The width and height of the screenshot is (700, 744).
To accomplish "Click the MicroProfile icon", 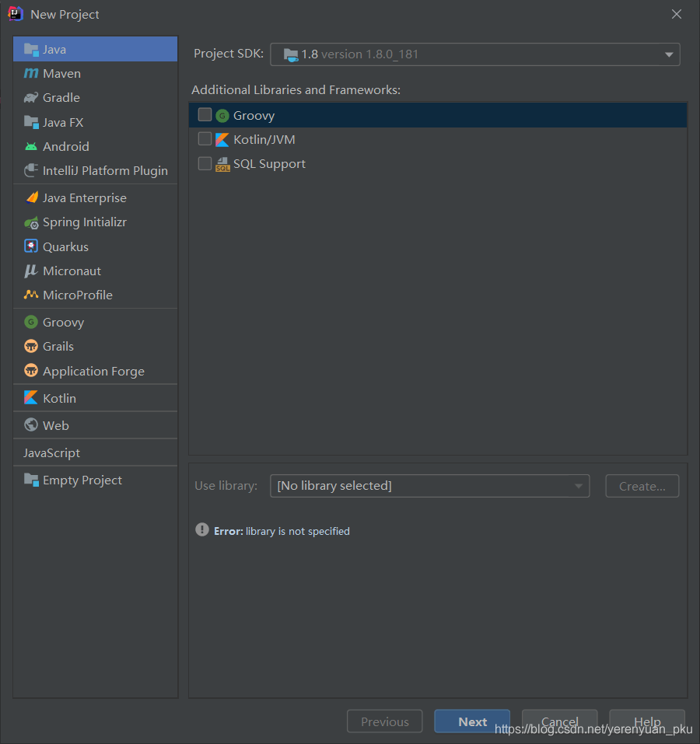I will 31,295.
